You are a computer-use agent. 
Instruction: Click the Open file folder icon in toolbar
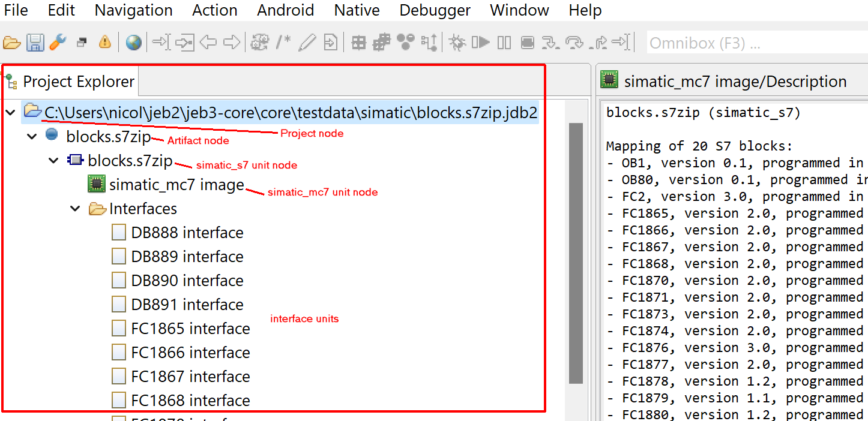coord(12,43)
